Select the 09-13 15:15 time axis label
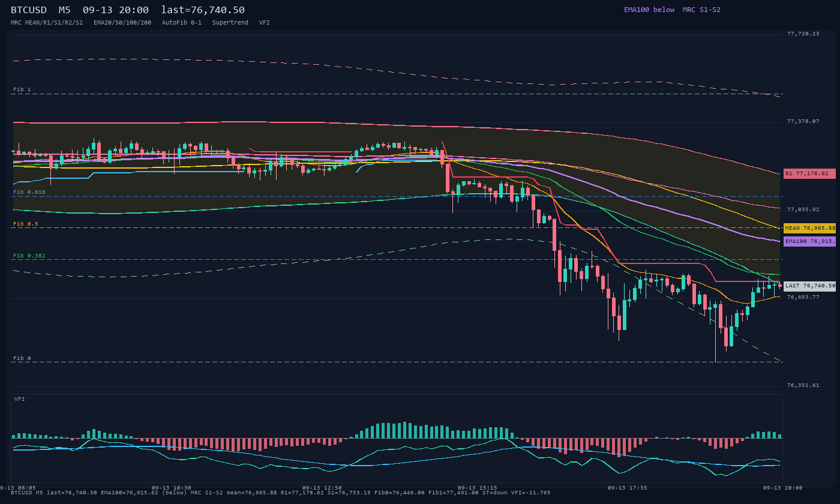The height and width of the screenshot is (504, 840). (x=478, y=488)
